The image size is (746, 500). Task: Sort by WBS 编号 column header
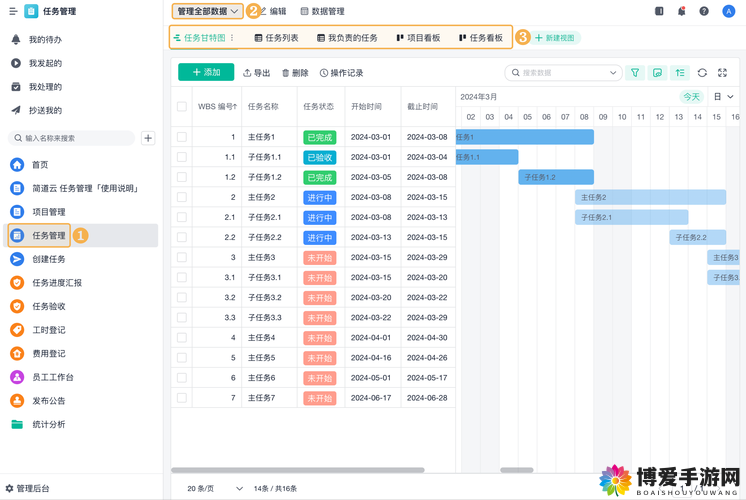click(x=217, y=107)
